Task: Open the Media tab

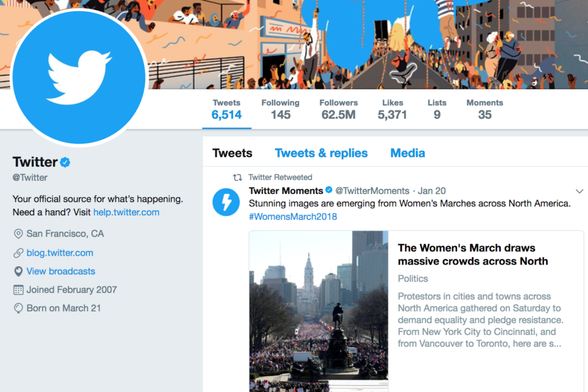Action: pos(408,153)
